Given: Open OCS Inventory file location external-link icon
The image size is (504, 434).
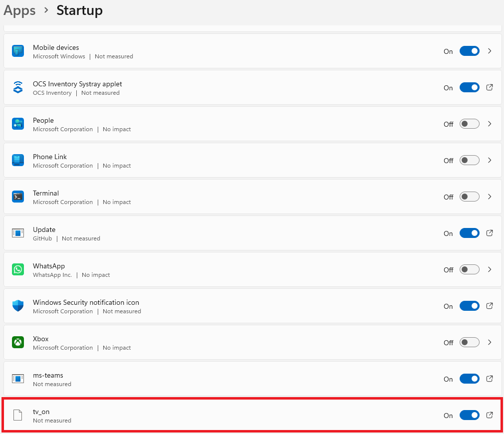Looking at the screenshot, I should coord(490,87).
